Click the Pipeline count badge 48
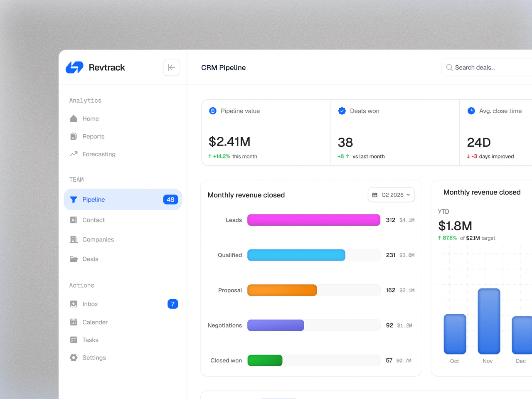532x399 pixels. tap(170, 199)
